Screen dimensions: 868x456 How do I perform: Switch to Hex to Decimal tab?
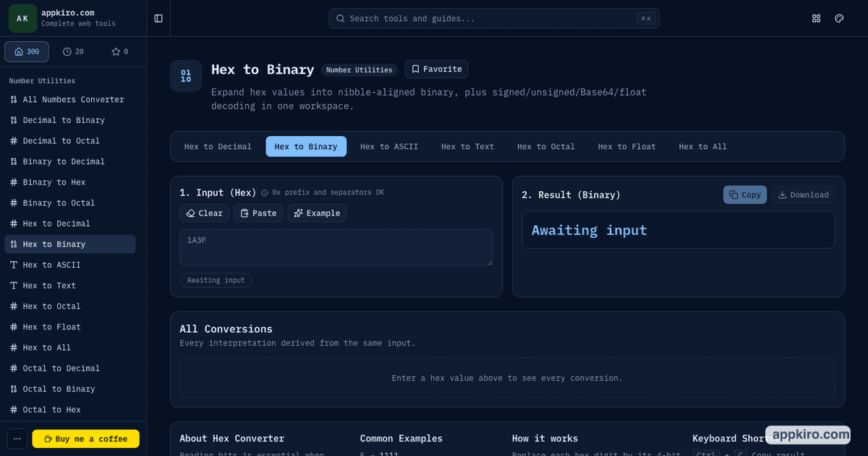(218, 146)
